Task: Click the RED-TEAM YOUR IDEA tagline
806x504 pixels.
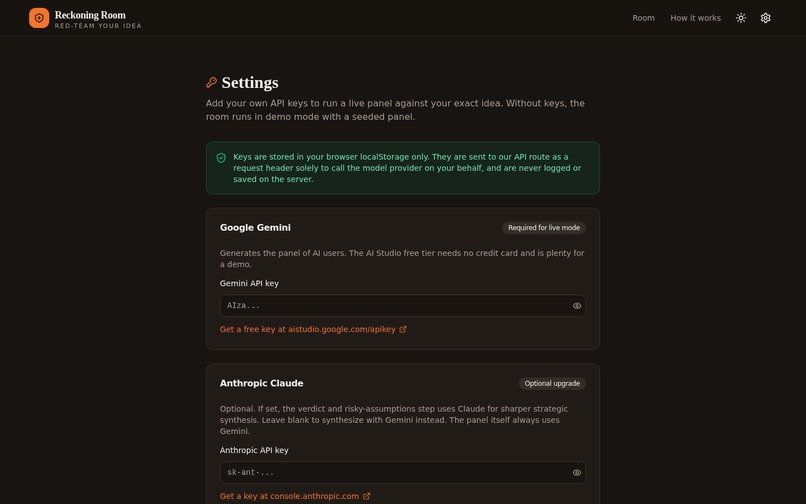Action: (x=98, y=26)
